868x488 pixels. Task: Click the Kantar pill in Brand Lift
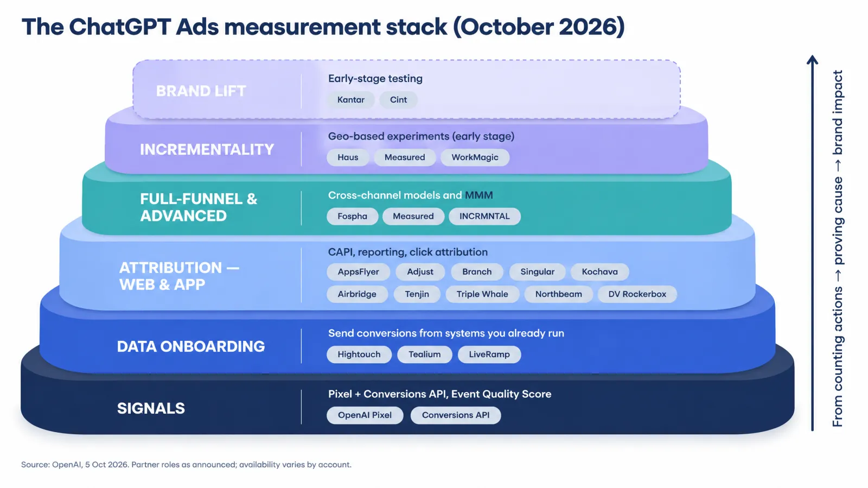tap(350, 100)
